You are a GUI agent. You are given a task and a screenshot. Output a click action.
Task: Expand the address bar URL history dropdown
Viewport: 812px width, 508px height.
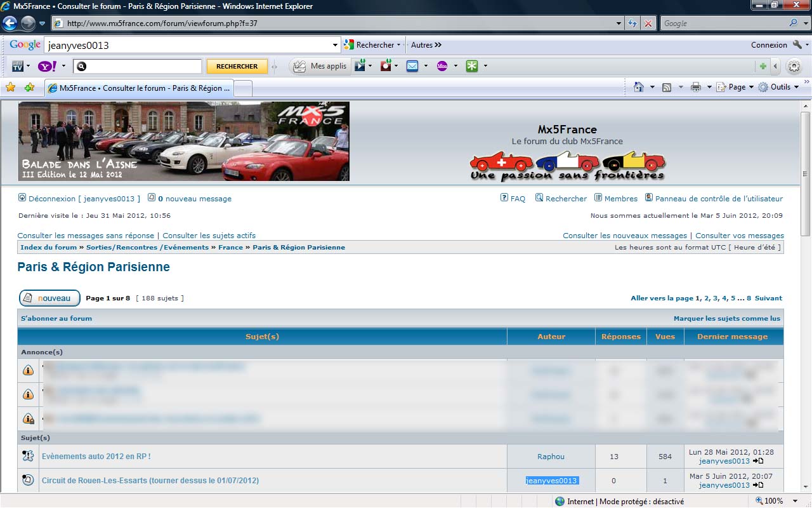[x=619, y=23]
